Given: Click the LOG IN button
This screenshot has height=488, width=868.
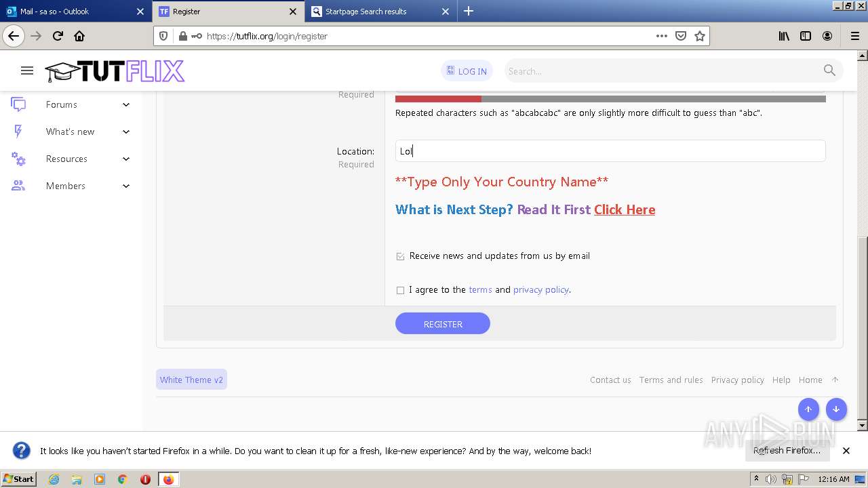Looking at the screenshot, I should point(467,70).
